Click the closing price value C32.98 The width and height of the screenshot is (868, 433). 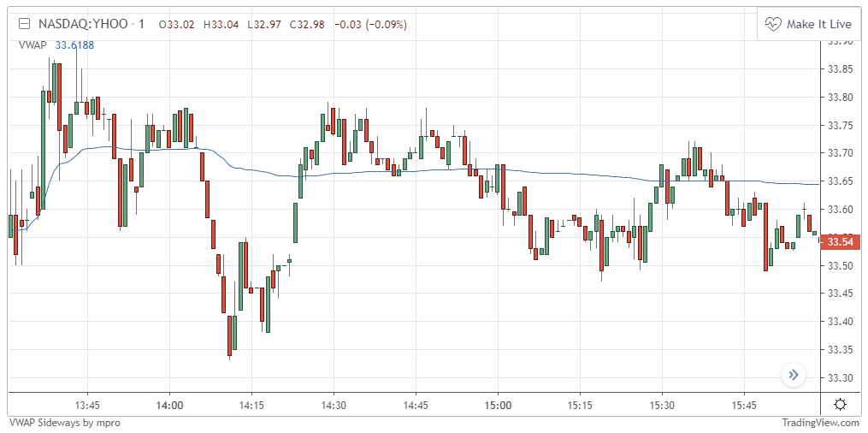pos(307,25)
